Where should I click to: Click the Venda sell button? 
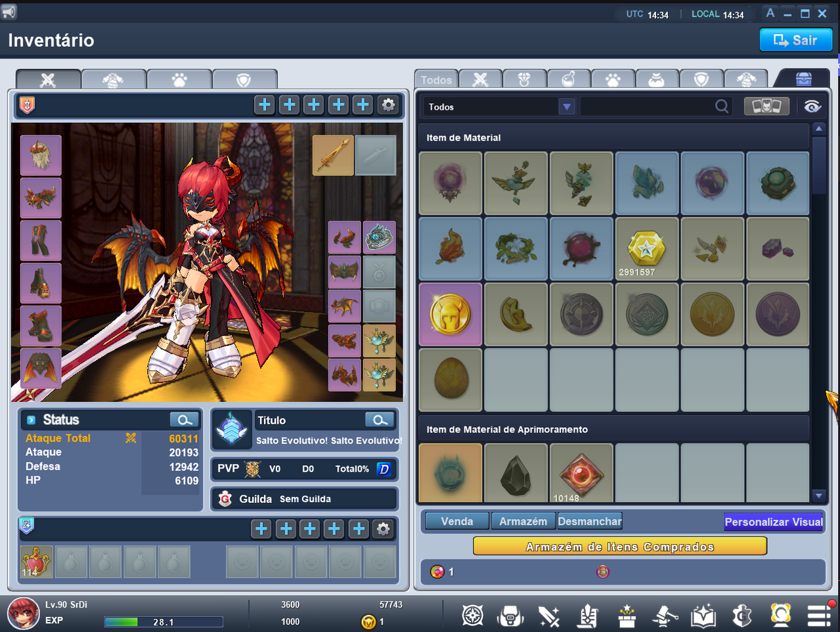point(457,521)
